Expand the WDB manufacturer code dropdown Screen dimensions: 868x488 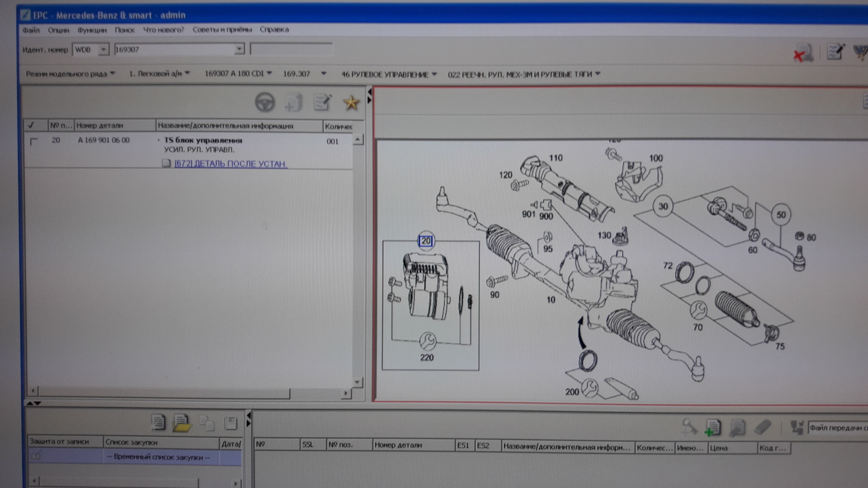click(x=103, y=50)
